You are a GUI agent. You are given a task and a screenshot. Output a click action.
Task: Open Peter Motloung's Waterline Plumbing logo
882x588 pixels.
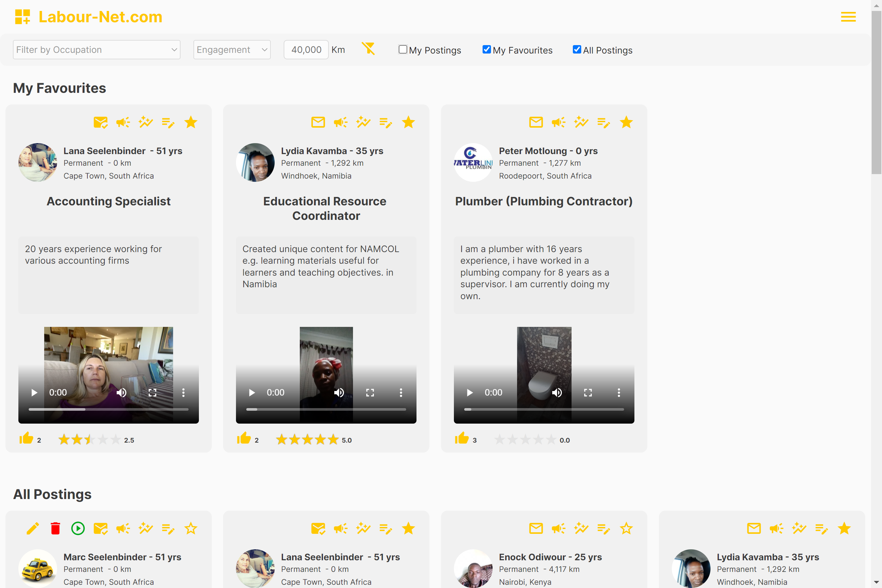(x=473, y=162)
